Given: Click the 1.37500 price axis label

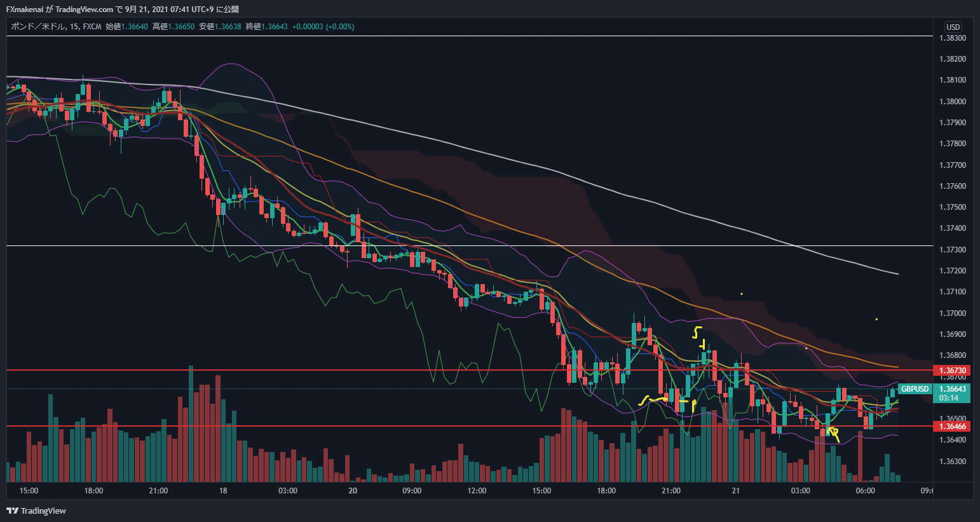Looking at the screenshot, I should (952, 207).
